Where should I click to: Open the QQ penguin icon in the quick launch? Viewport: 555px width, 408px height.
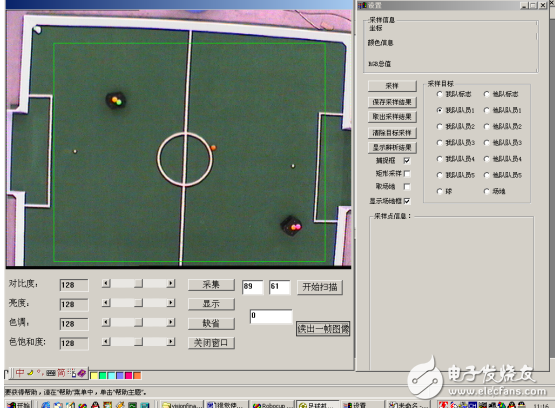coord(95,405)
